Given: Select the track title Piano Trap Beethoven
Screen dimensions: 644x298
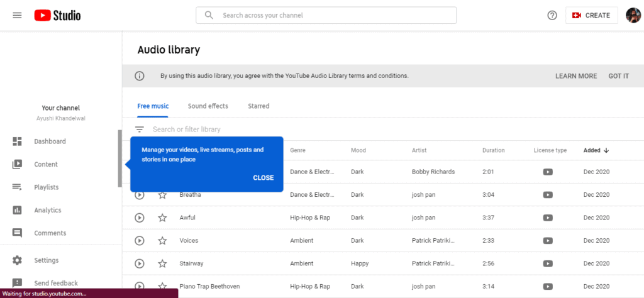Looking at the screenshot, I should 209,287.
